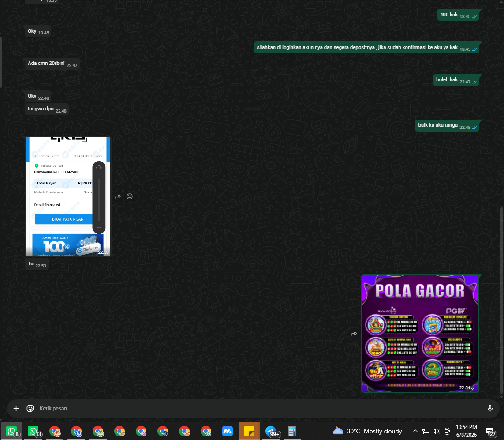Open the Sticky Notes taskbar app
This screenshot has width=504, height=440.
249,431
